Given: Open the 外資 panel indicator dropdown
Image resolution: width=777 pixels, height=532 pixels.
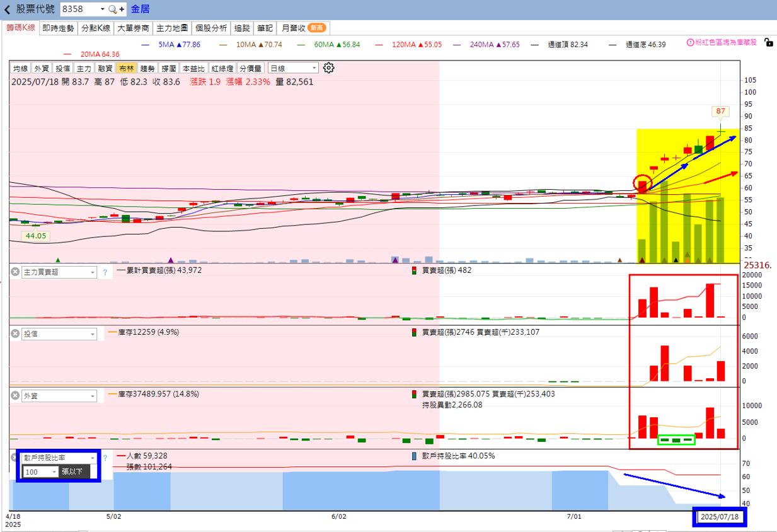Looking at the screenshot, I should pos(59,395).
